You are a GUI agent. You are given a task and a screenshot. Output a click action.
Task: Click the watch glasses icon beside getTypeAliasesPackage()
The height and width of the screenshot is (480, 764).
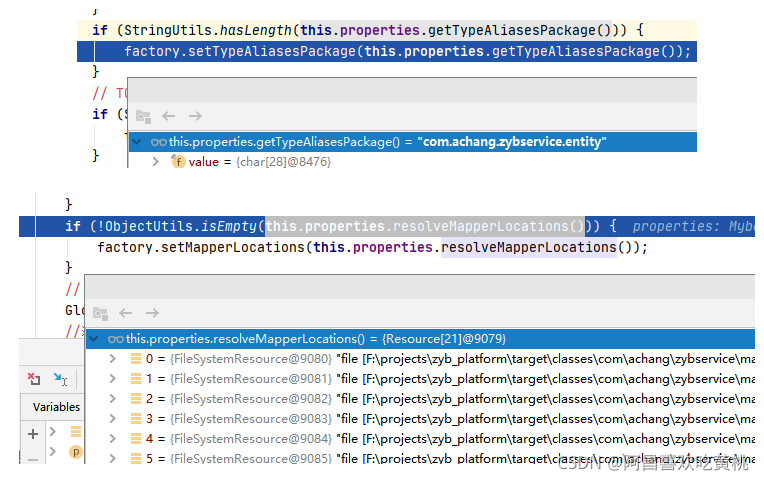(159, 142)
